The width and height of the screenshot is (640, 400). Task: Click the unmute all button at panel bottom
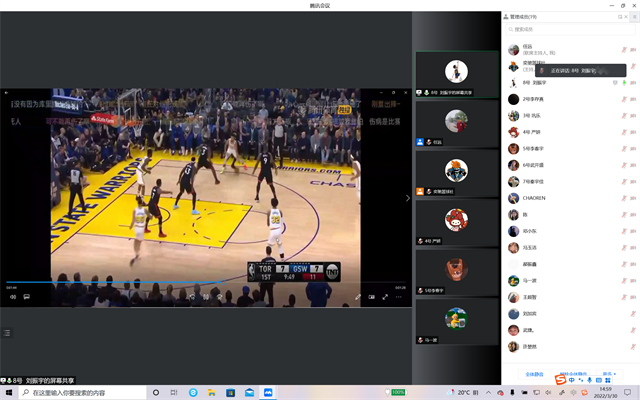click(x=573, y=374)
